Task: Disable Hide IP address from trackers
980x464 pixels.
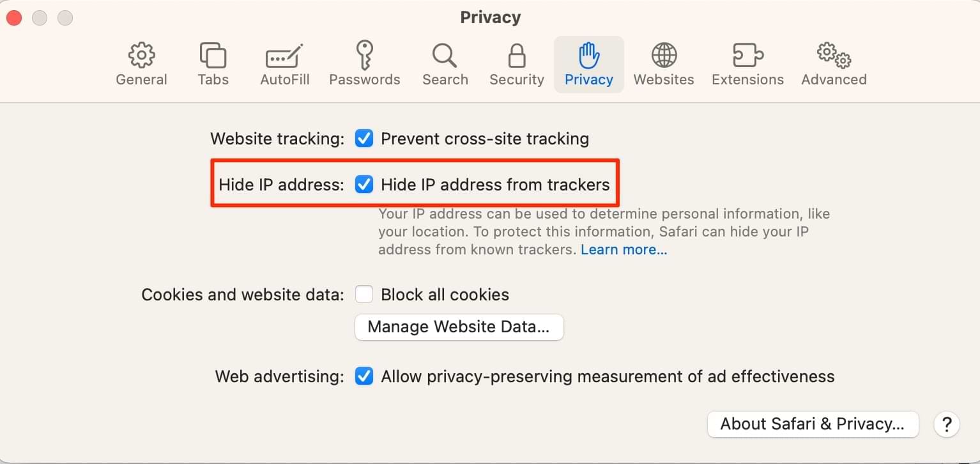Action: 364,185
